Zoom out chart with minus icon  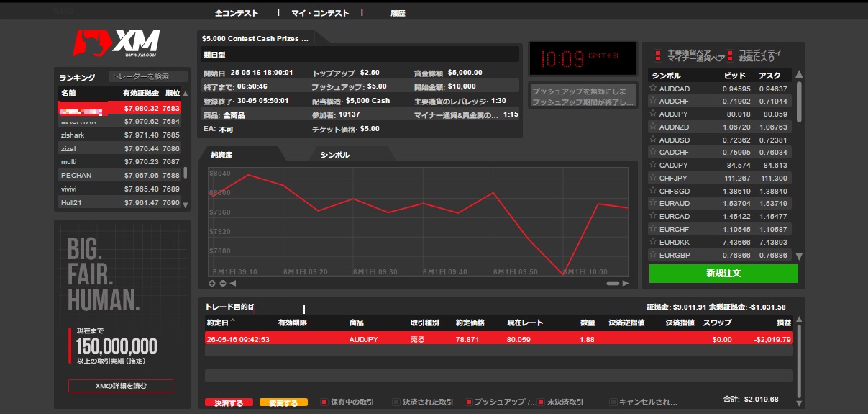[221, 283]
